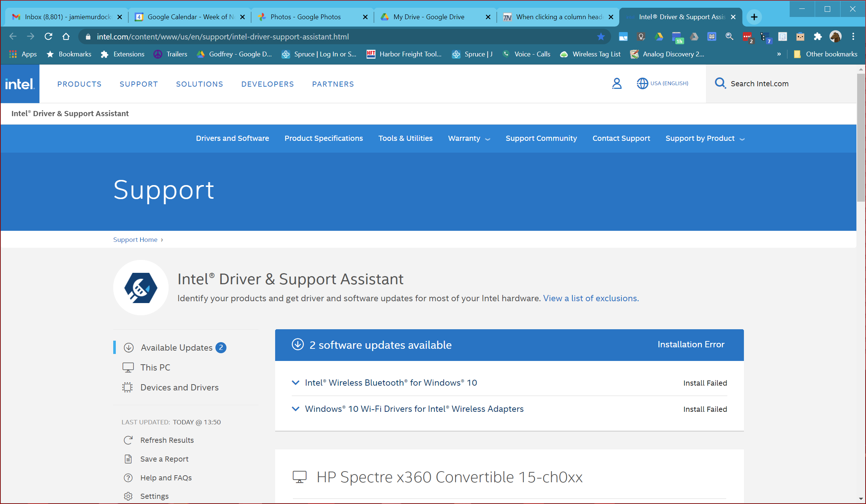Screen dimensions: 866x504
Task: Go to Support Home breadcrumb link
Action: tap(135, 240)
